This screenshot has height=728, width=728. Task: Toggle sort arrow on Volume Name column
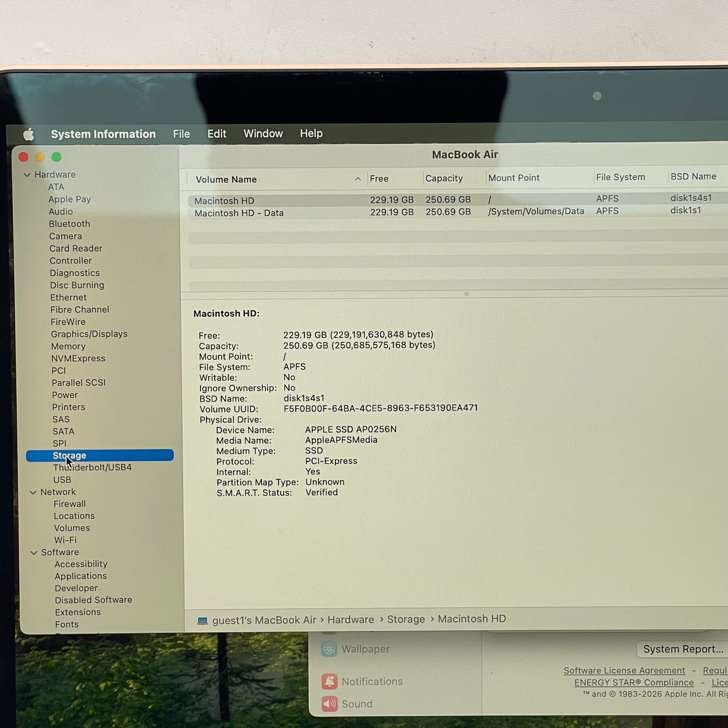358,179
